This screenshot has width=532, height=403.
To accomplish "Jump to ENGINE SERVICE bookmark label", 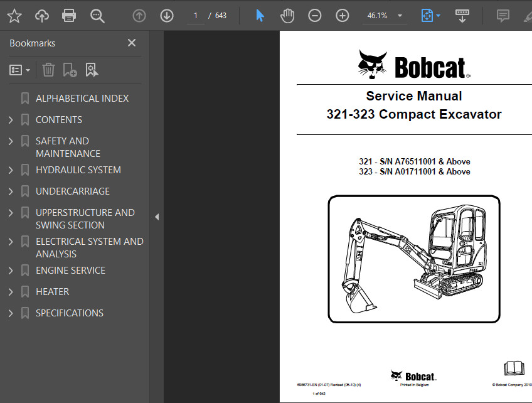I will coord(70,271).
